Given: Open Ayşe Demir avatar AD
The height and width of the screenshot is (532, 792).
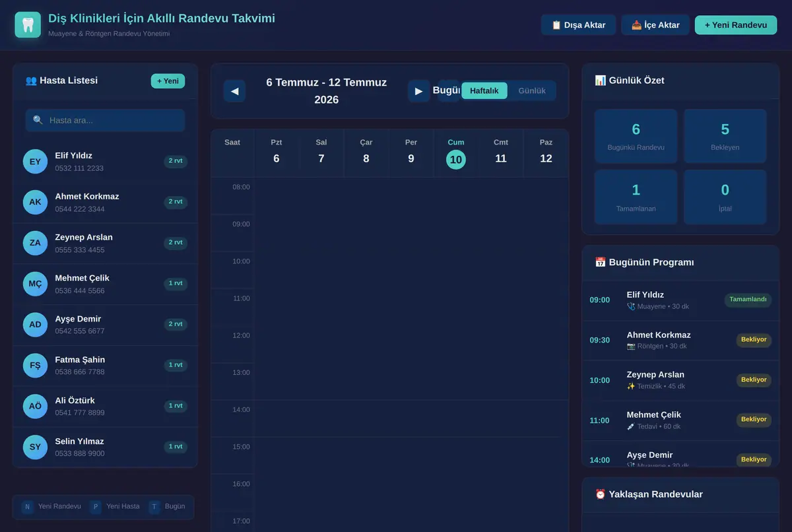Looking at the screenshot, I should (35, 325).
